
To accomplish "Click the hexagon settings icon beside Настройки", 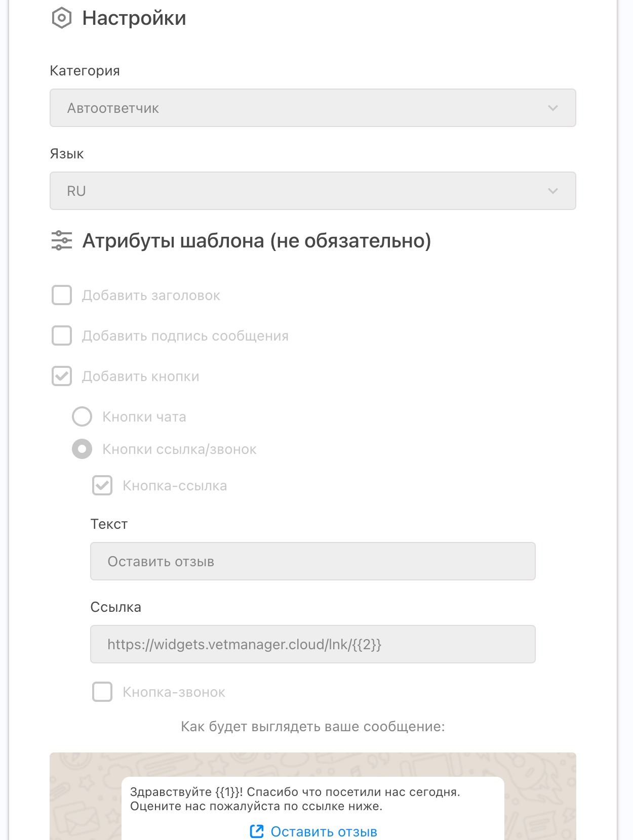I will (x=61, y=18).
